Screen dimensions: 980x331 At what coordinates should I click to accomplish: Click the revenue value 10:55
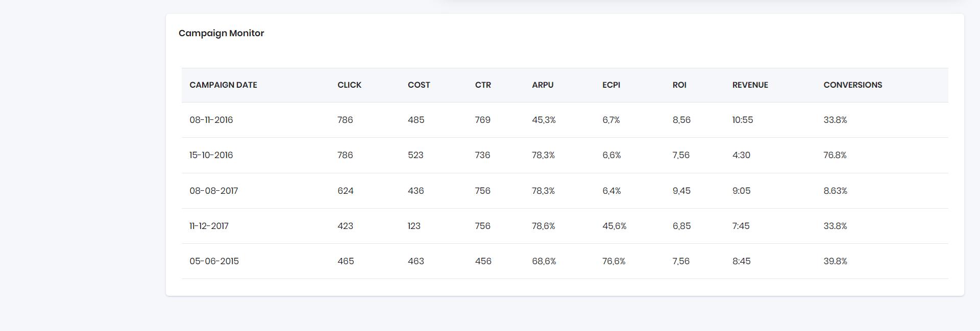(x=742, y=120)
